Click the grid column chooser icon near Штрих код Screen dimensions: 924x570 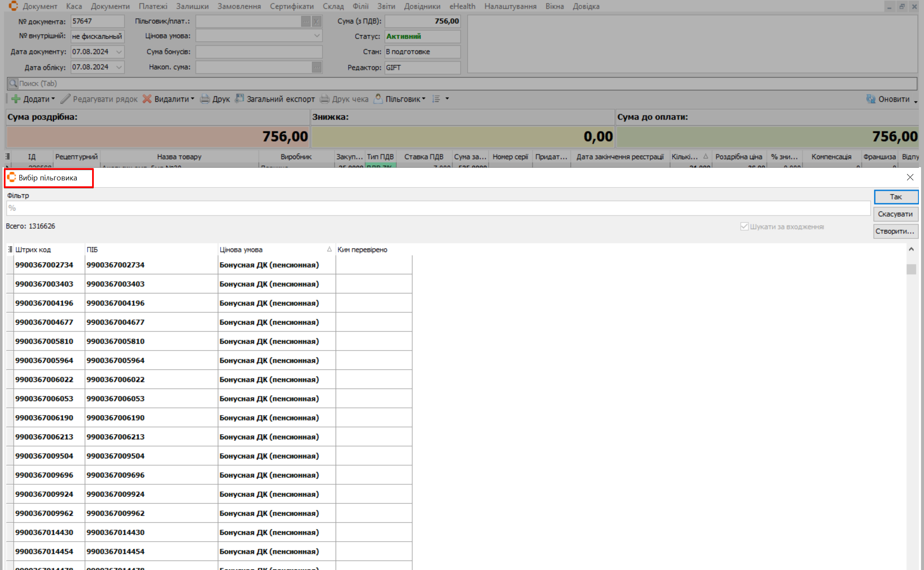pos(10,250)
